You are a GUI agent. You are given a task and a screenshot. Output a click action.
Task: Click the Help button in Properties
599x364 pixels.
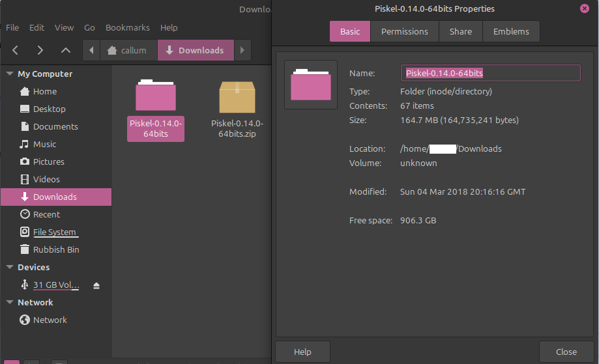click(x=302, y=352)
